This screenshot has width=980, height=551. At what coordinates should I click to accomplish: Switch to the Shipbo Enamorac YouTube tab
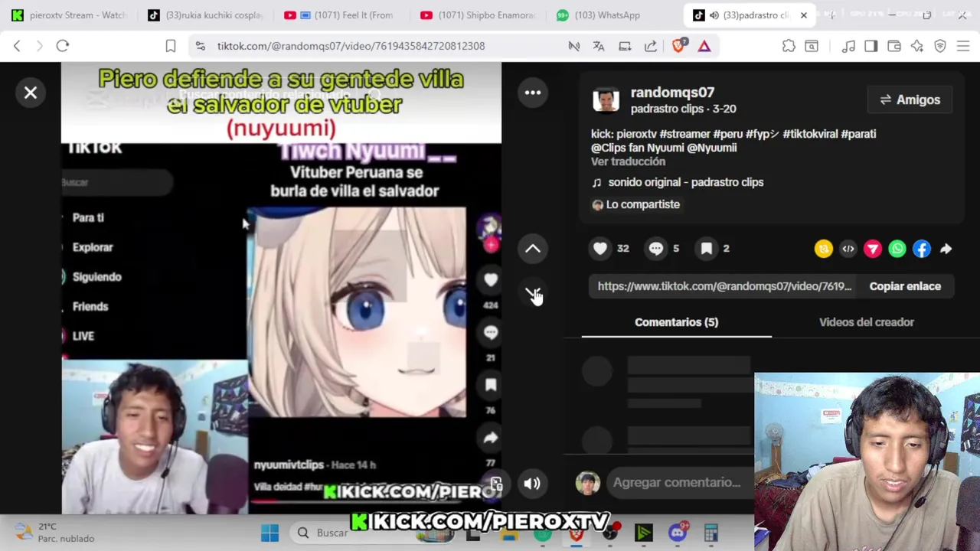477,15
